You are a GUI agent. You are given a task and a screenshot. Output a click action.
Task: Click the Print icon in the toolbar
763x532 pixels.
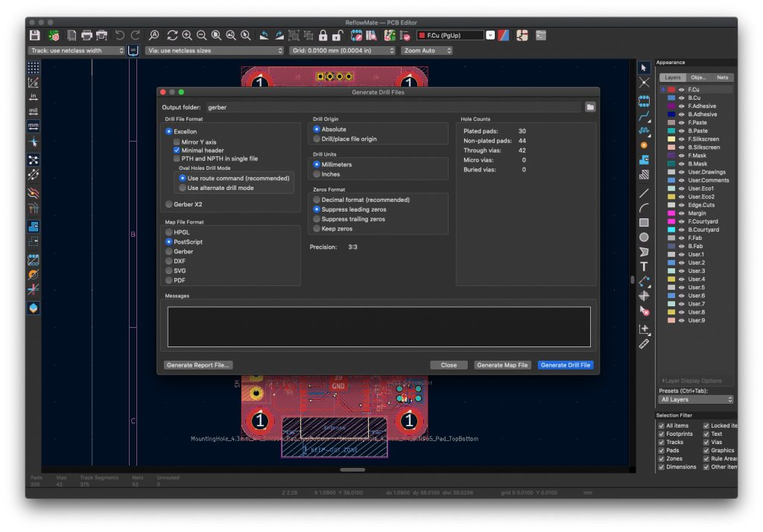(x=86, y=36)
